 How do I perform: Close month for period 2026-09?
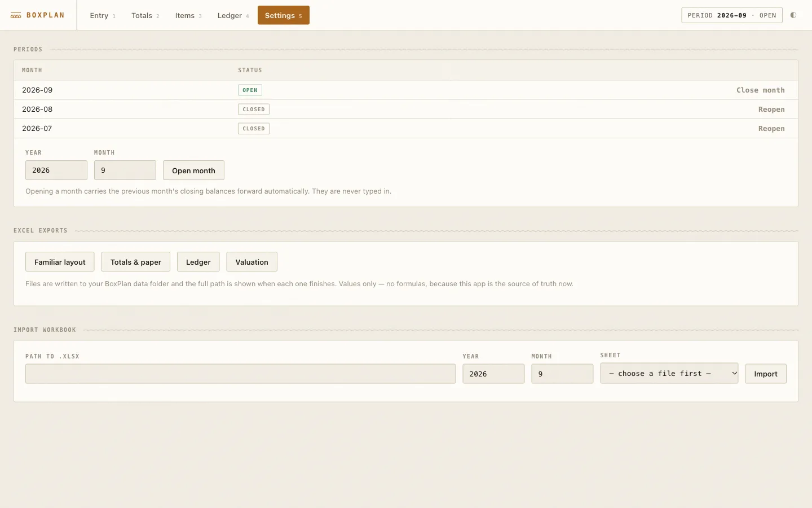point(760,90)
